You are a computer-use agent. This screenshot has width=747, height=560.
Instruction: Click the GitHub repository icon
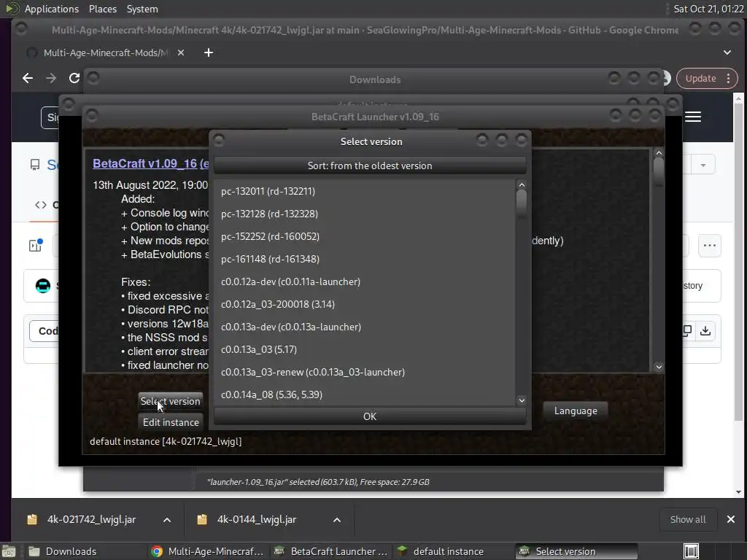point(35,165)
